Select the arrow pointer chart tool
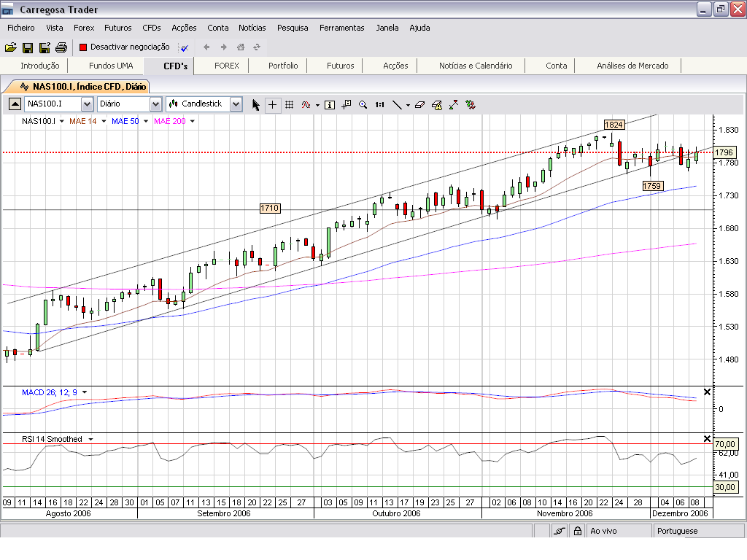 pyautogui.click(x=256, y=105)
